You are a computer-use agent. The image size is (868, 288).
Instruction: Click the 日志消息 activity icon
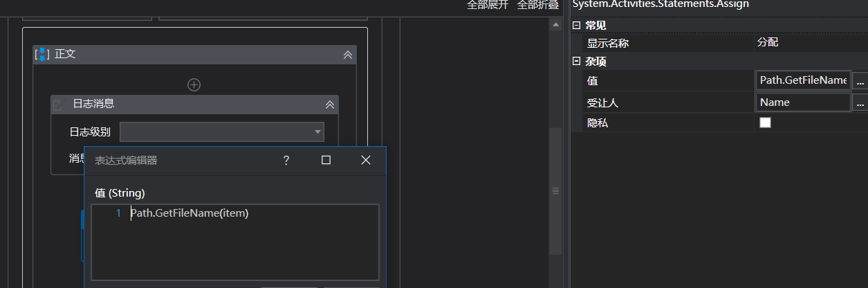click(58, 105)
